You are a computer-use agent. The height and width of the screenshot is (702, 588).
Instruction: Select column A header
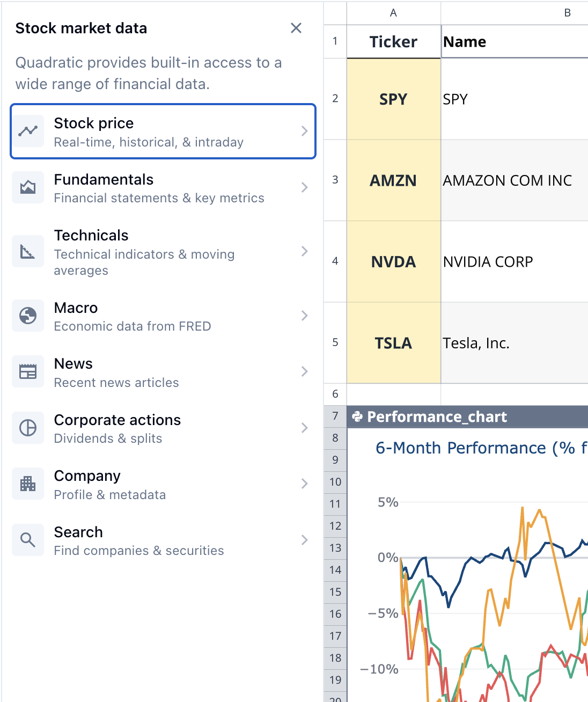tap(394, 13)
